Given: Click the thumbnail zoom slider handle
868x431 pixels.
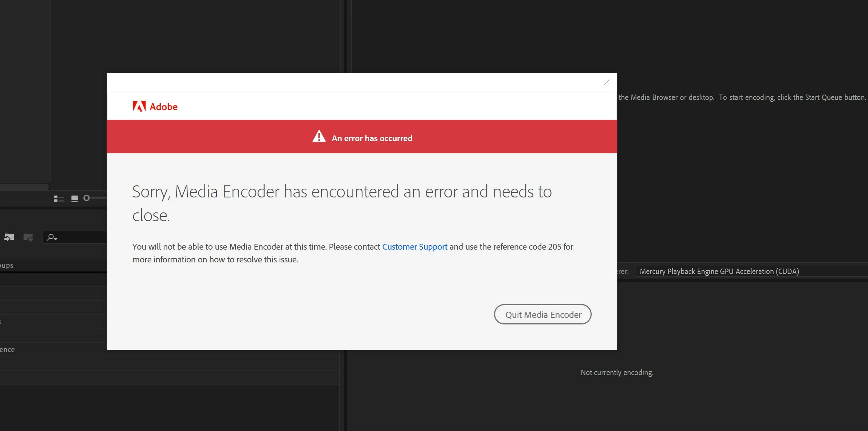Looking at the screenshot, I should click(86, 198).
